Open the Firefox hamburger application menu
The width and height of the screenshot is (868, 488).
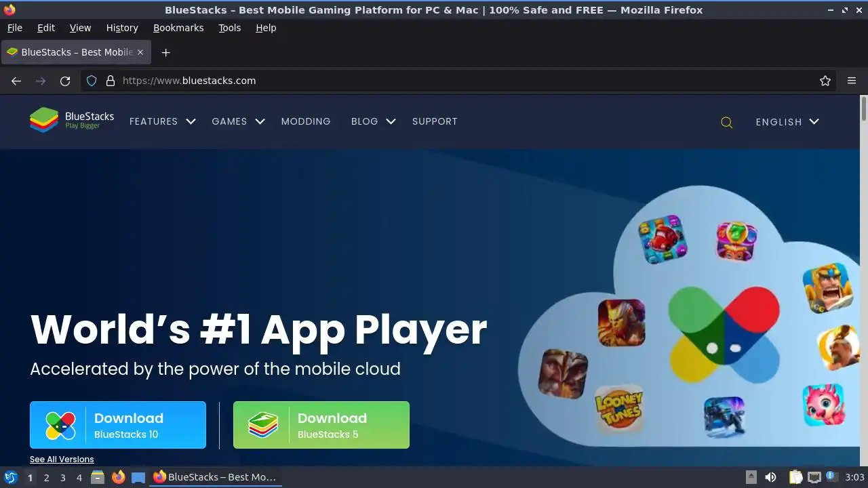tap(852, 81)
